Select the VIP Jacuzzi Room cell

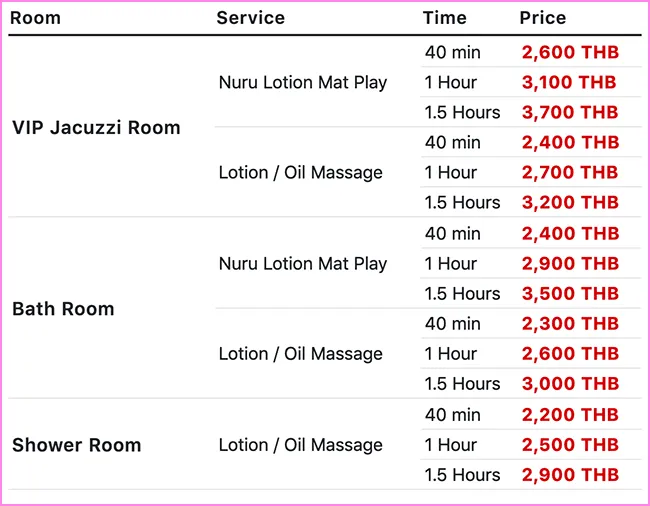[x=96, y=127]
